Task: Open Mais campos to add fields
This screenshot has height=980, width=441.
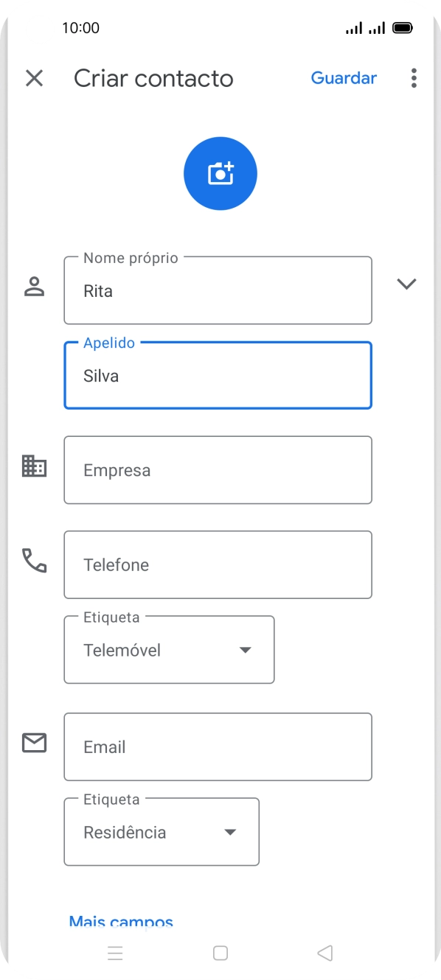Action: coord(121,919)
